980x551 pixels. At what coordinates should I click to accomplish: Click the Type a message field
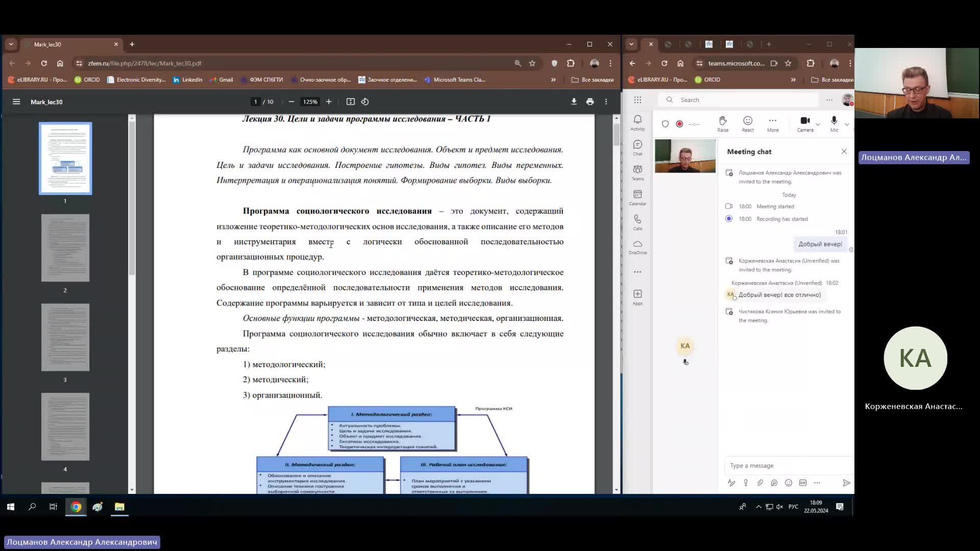789,465
